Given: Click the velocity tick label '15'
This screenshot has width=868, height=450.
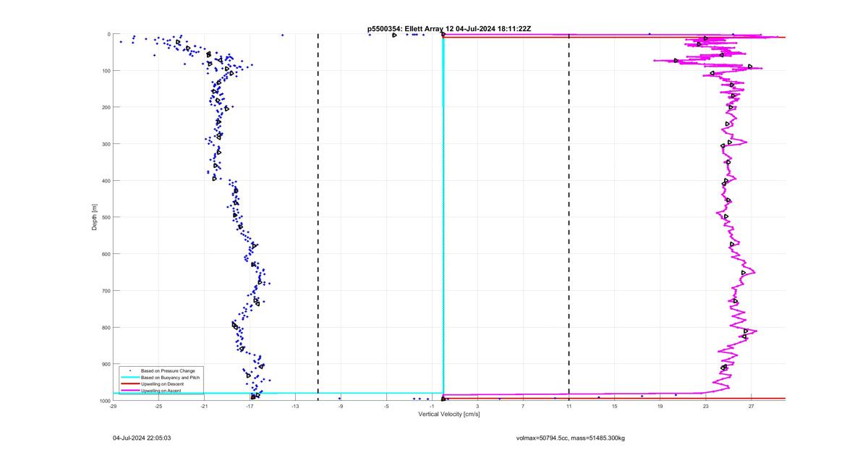Looking at the screenshot, I should coord(614,407).
